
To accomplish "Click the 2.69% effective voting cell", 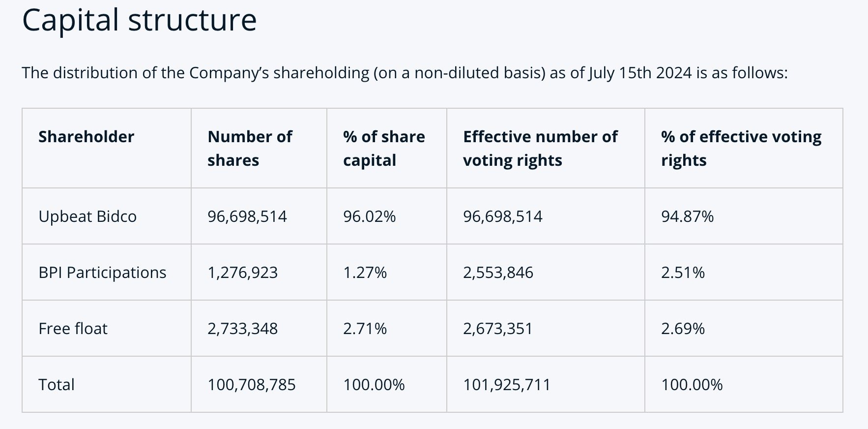I will click(683, 329).
